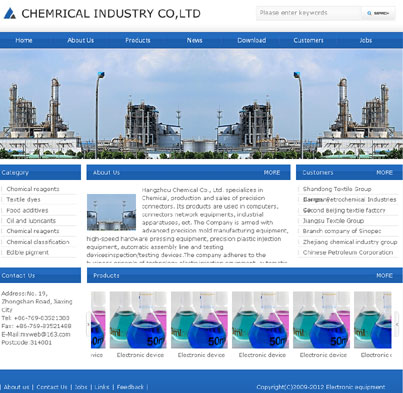Click the Feedback footer link
Screen dimensions: 403x393
coord(130,387)
